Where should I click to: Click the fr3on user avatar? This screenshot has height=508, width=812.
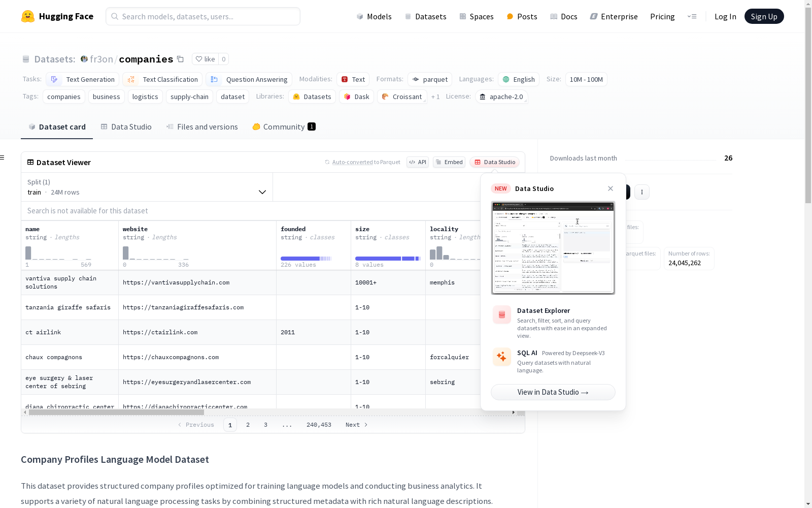coord(84,59)
